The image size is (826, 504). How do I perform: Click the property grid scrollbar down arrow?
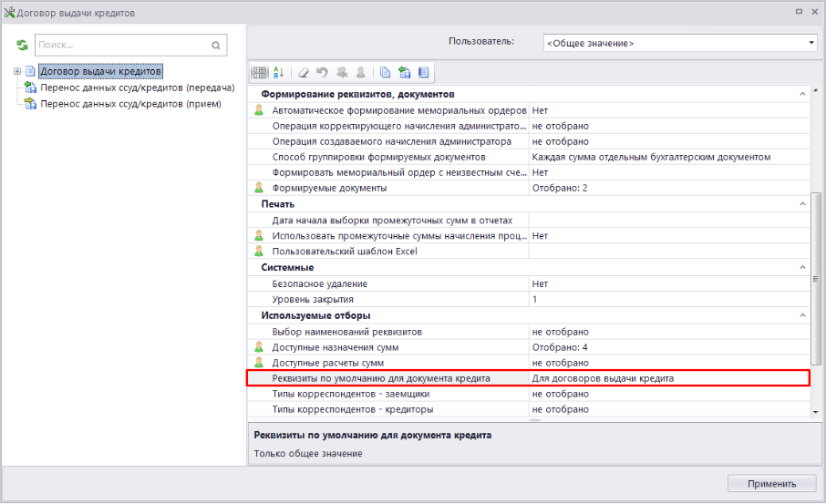(x=816, y=412)
